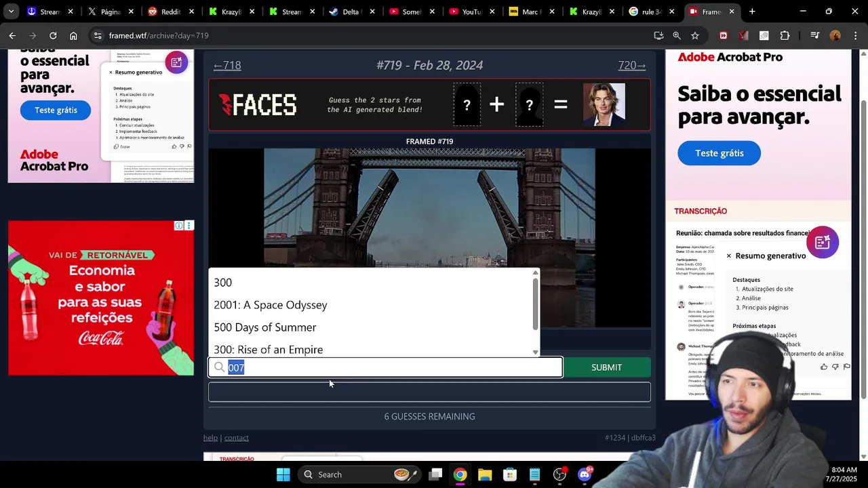Go to next puzzle 720→
This screenshot has width=868, height=488.
pos(631,65)
